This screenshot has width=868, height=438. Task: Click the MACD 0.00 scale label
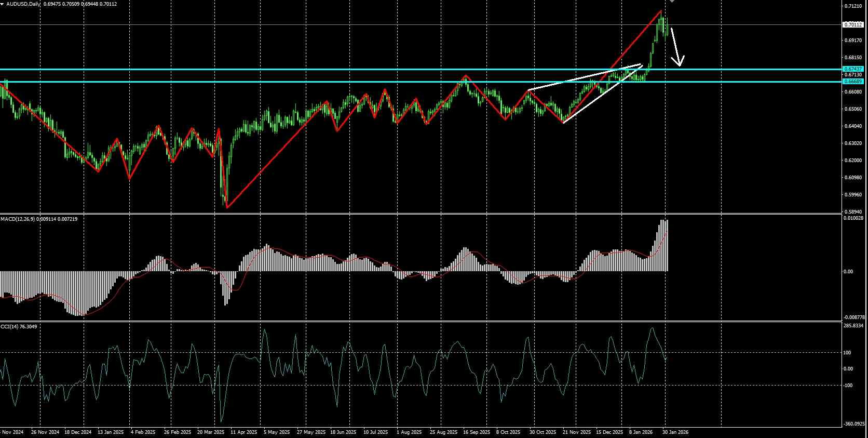click(x=848, y=272)
